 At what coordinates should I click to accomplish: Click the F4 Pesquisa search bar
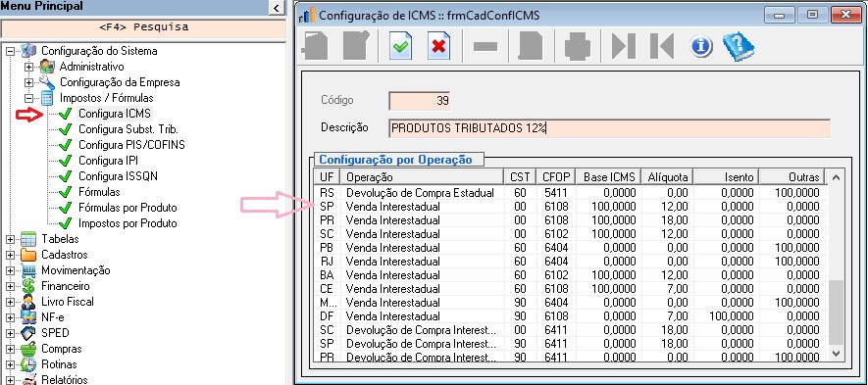tap(143, 27)
